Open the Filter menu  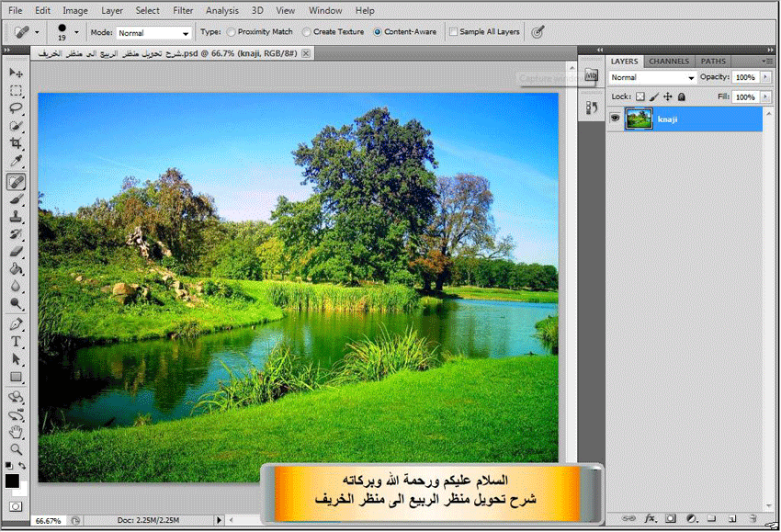tap(183, 10)
